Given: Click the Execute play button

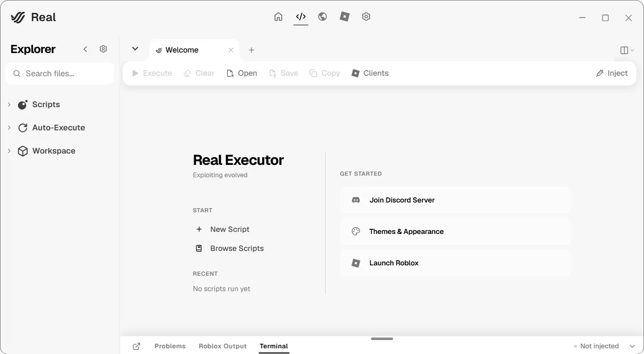Looking at the screenshot, I should tap(152, 73).
